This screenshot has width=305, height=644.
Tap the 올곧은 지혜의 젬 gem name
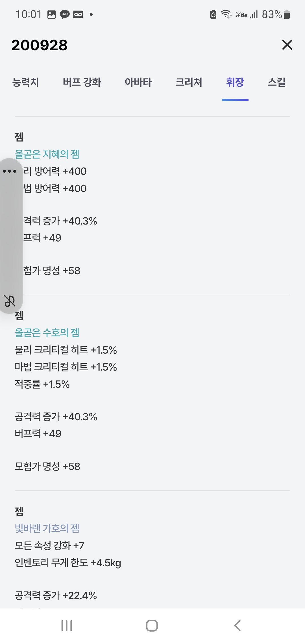click(x=47, y=154)
